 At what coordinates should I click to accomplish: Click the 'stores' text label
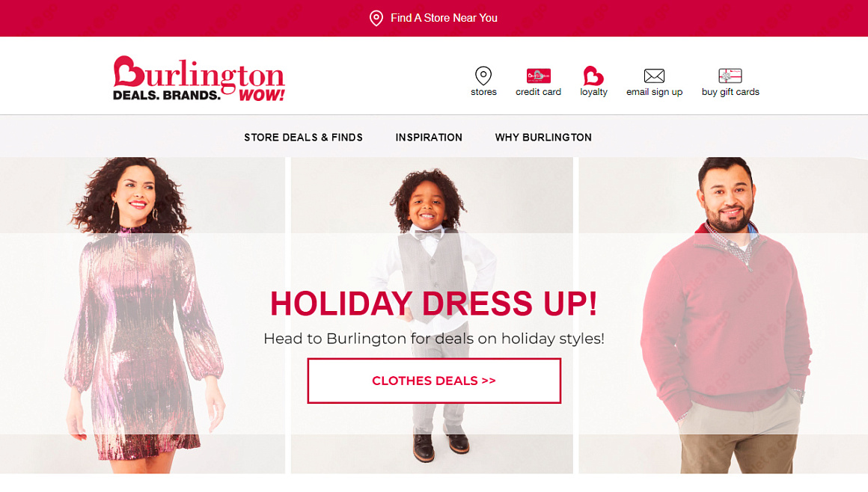(x=483, y=92)
